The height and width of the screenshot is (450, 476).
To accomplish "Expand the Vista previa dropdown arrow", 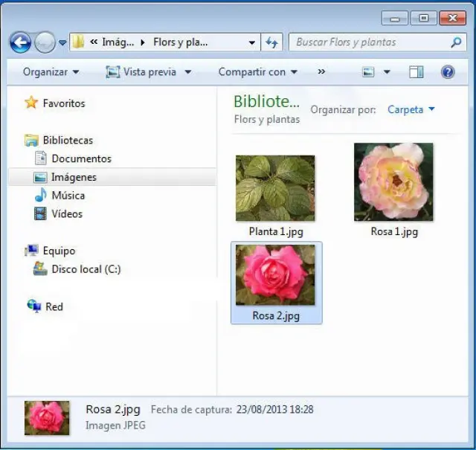I will click(x=188, y=72).
